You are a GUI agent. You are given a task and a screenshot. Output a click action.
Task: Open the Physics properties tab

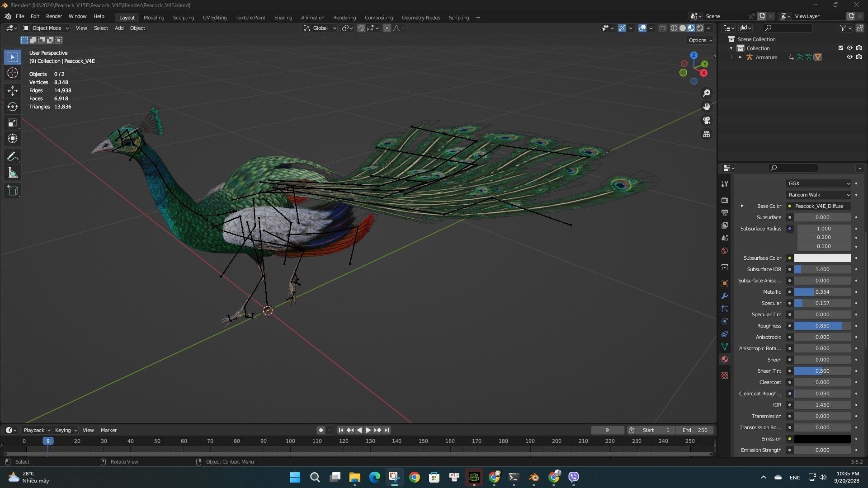(x=725, y=321)
